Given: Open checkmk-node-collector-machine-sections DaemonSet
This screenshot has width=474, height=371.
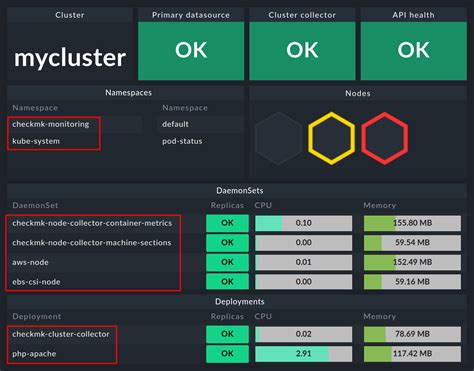Looking at the screenshot, I should tap(92, 243).
